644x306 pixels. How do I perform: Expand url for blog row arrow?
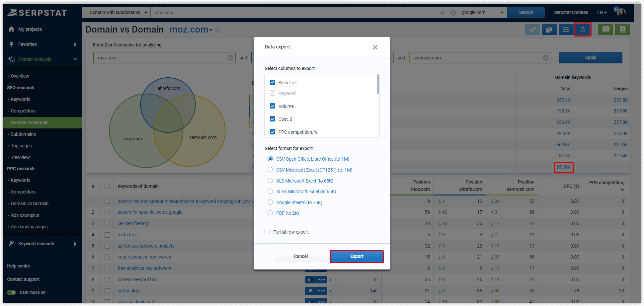click(330, 291)
